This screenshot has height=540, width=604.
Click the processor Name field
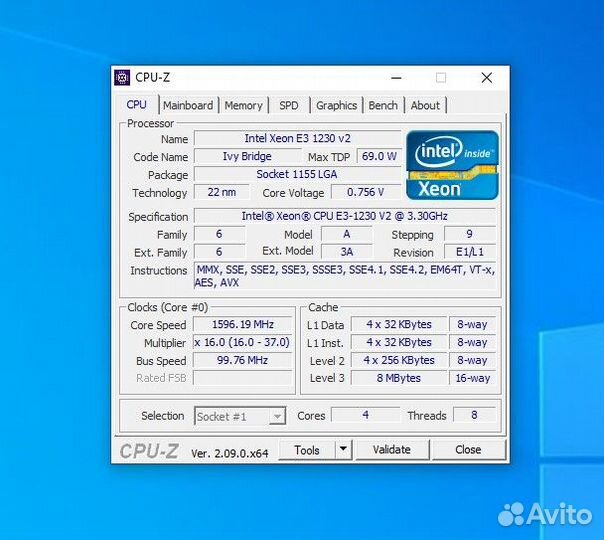coord(297,139)
